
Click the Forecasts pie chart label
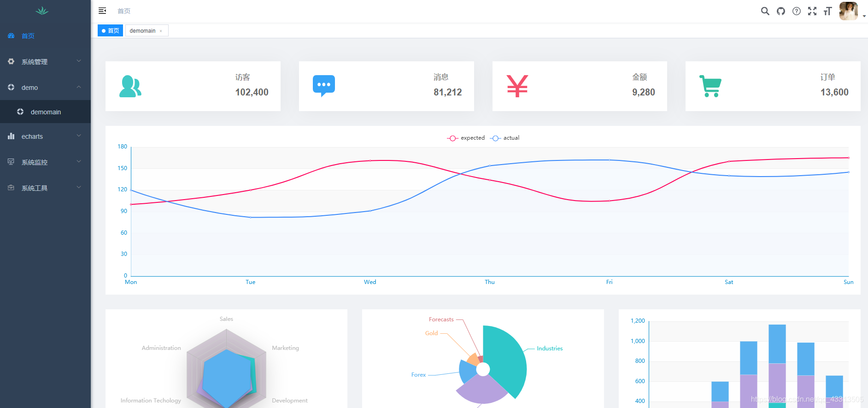coord(441,319)
